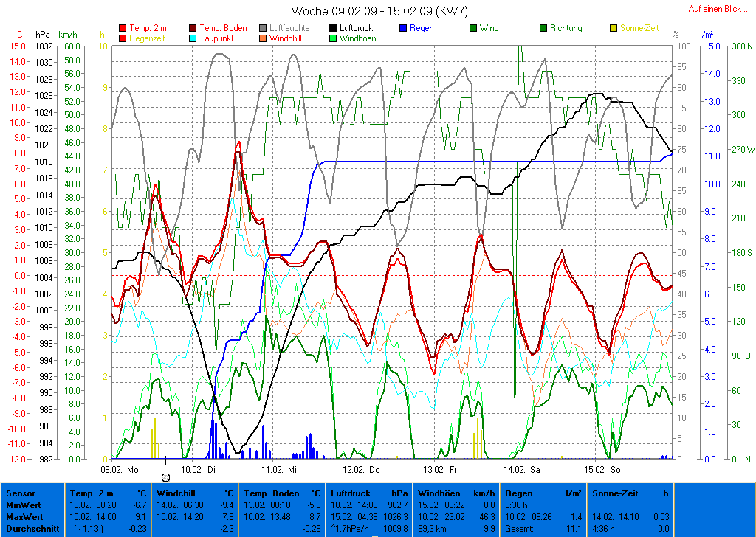This screenshot has height=537, width=756.
Task: Click the bright green Windböen legend square
Action: click(x=334, y=38)
